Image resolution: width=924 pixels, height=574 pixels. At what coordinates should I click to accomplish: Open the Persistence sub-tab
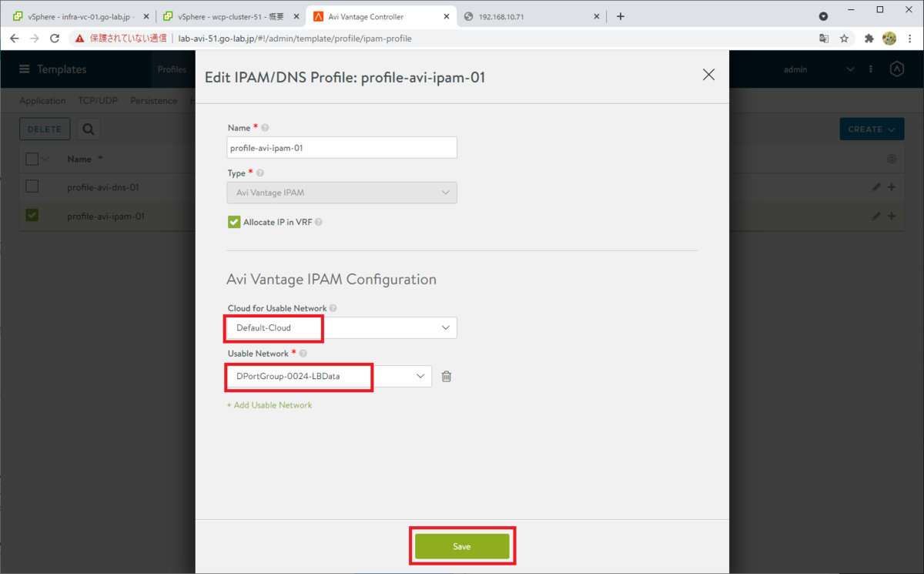[x=153, y=101]
